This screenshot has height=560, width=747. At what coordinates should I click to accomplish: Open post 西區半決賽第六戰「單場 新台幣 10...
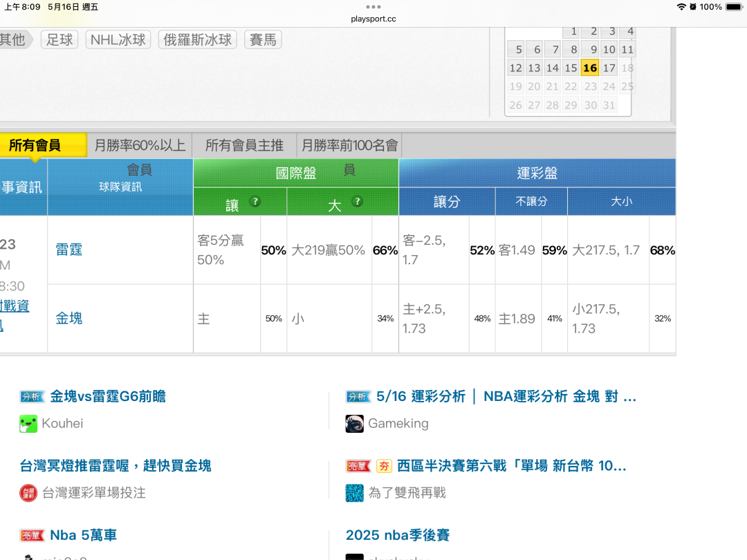tap(512, 466)
